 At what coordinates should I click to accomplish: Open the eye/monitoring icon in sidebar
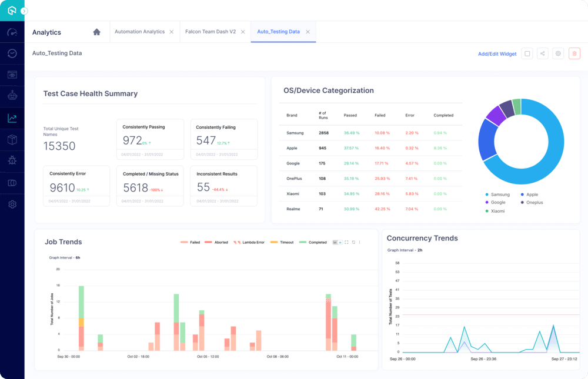(x=12, y=75)
